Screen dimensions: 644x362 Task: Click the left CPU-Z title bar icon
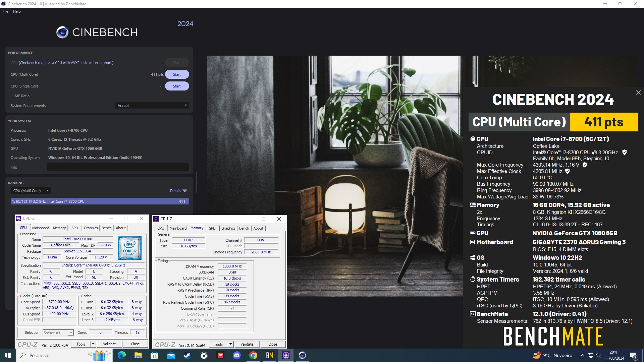[18, 219]
